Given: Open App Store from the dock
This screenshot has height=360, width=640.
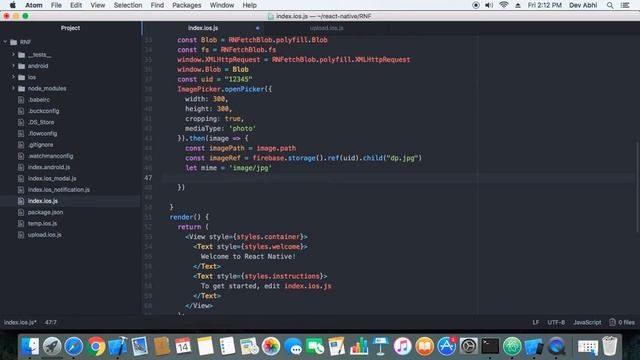Looking at the screenshot, I should coord(447,347).
